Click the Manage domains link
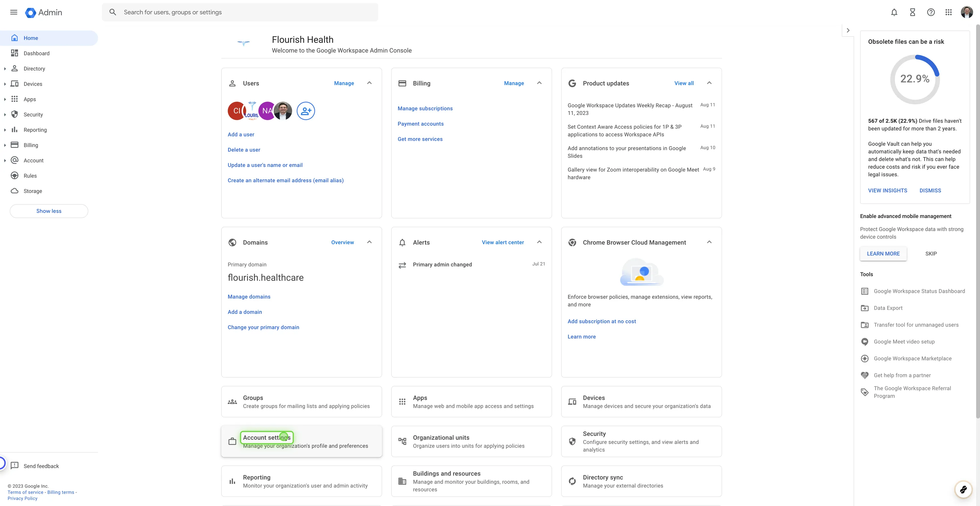 point(249,296)
